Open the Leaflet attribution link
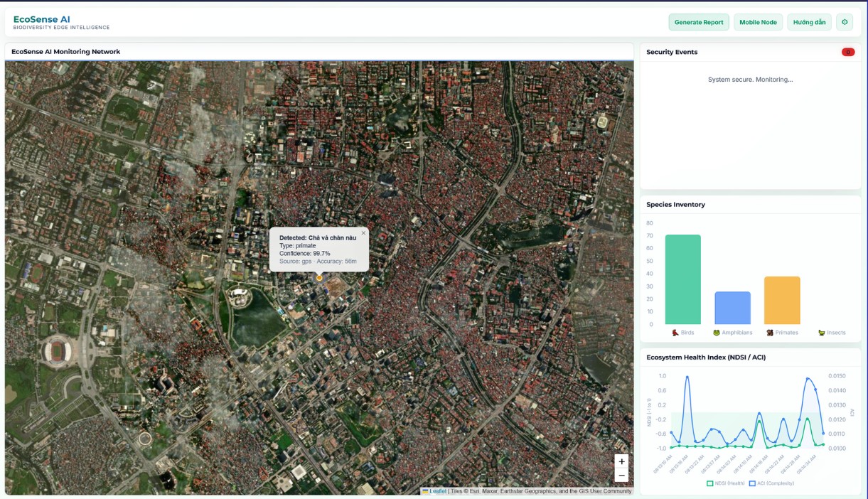 pyautogui.click(x=437, y=491)
